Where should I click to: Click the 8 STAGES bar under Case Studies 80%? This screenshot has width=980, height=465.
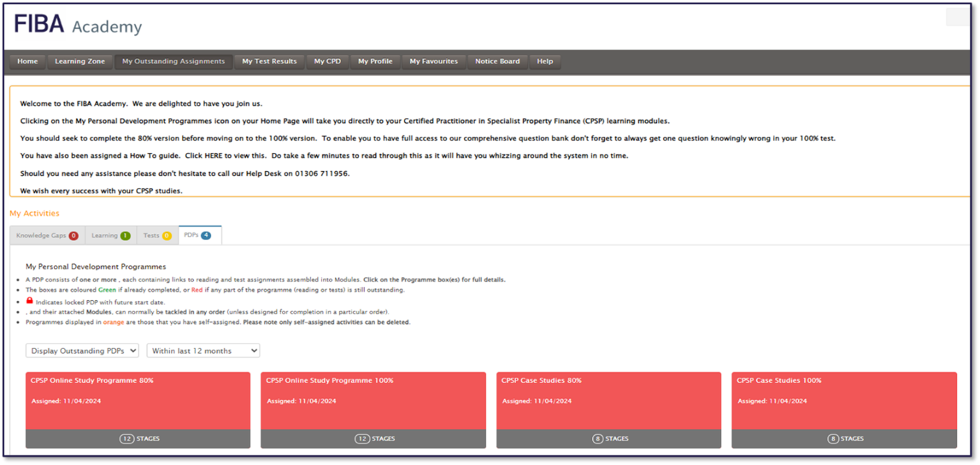609,439
